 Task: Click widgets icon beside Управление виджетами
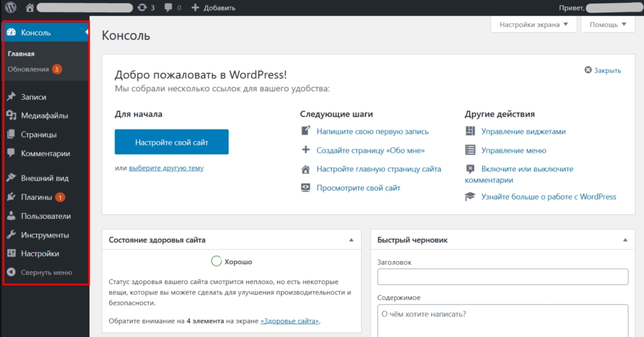[x=470, y=131]
